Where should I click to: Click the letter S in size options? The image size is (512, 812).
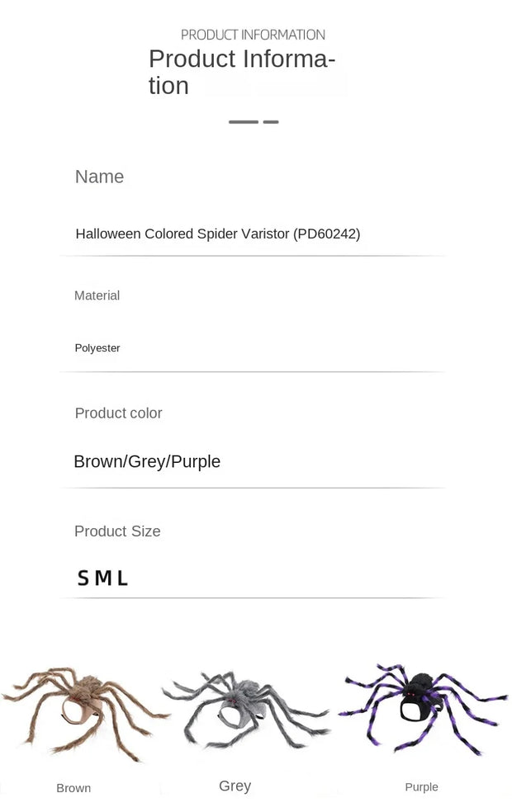[x=83, y=578]
